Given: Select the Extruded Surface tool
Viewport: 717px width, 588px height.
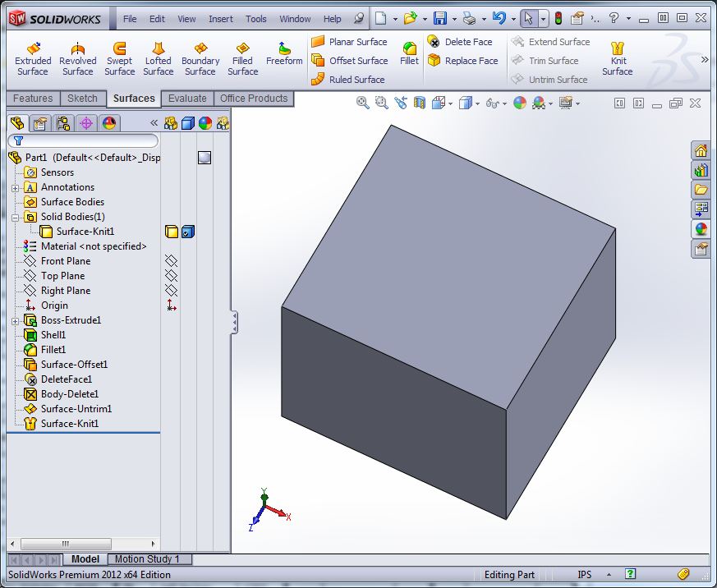Looking at the screenshot, I should tap(33, 59).
